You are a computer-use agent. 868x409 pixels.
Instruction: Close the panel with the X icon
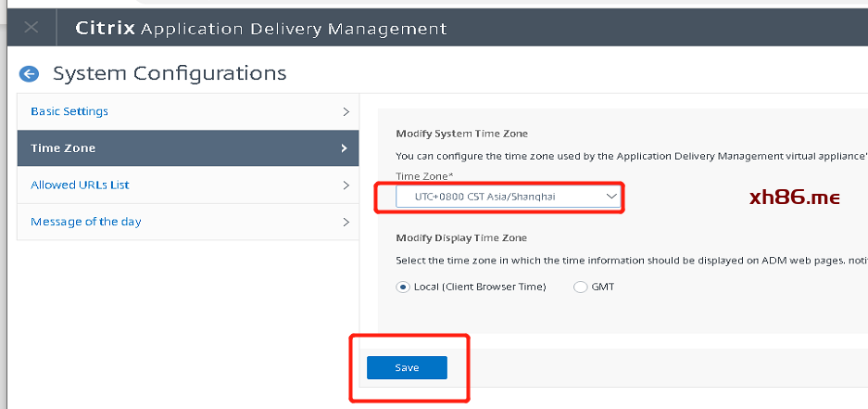31,27
